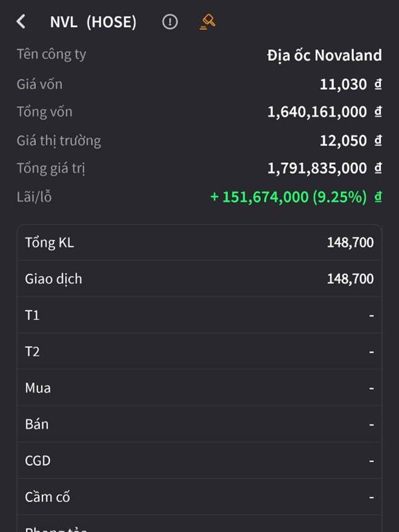The height and width of the screenshot is (532, 399).
Task: Select the Giao dịch row
Action: click(x=199, y=279)
